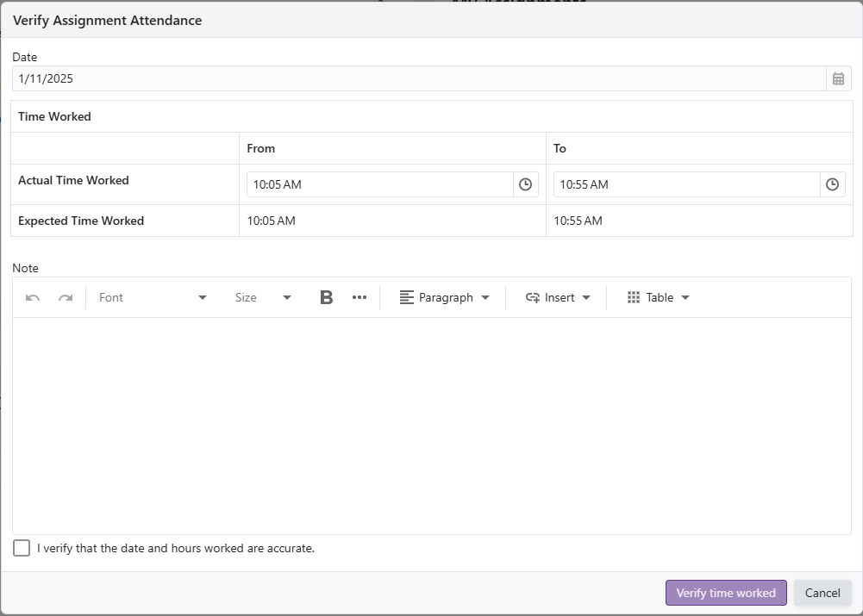Cancel the attendance verification dialog
Image resolution: width=863 pixels, height=616 pixels.
tap(822, 593)
